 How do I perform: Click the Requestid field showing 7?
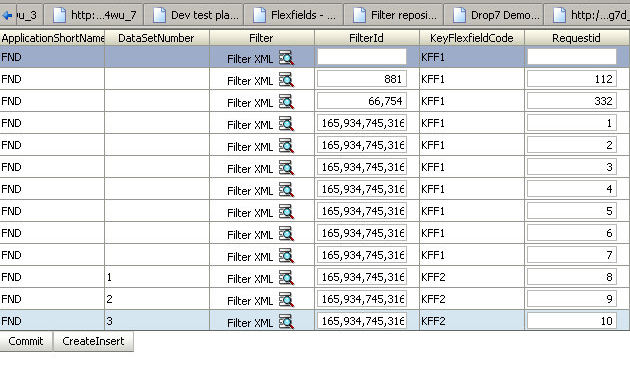(x=572, y=255)
